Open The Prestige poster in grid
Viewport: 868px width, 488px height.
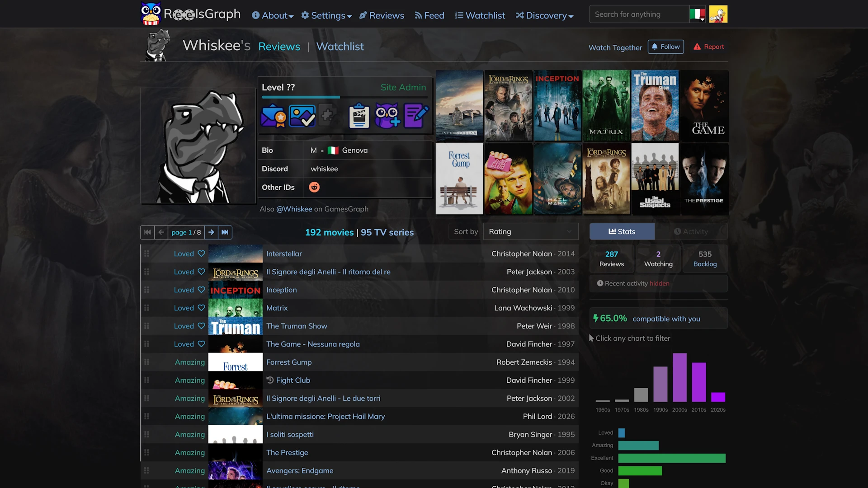[704, 178]
